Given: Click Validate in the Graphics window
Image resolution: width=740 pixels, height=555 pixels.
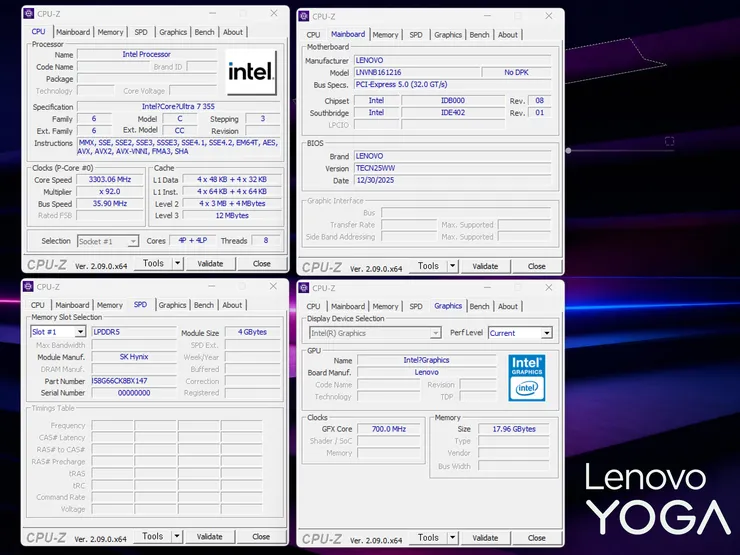Looking at the screenshot, I should coord(485,538).
